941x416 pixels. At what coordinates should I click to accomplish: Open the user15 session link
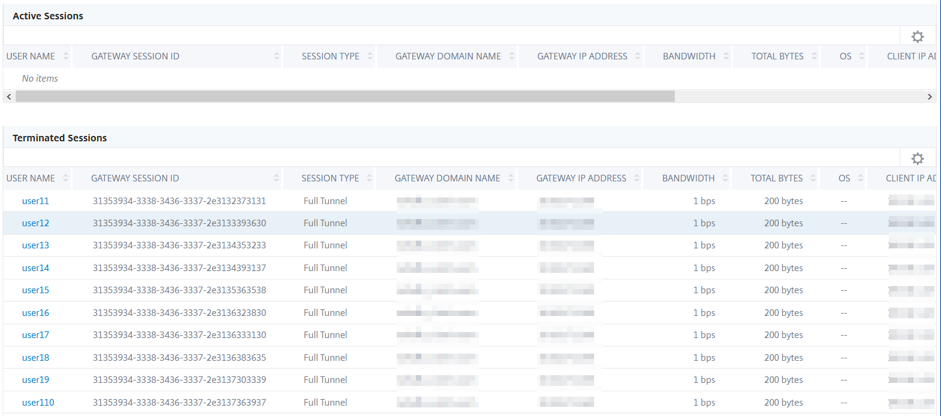click(x=35, y=291)
